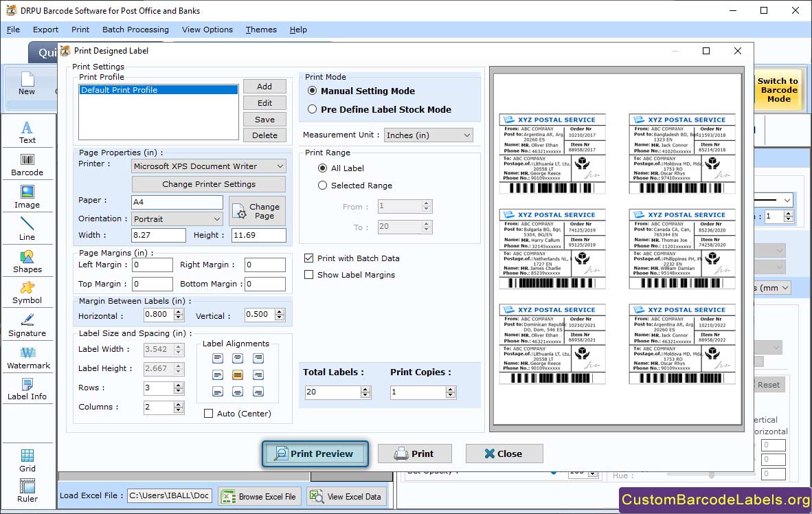Click Change Page button with gear icon
This screenshot has height=514, width=812.
click(257, 211)
